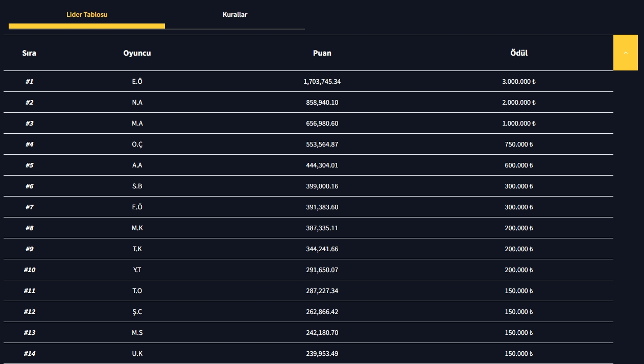Select rank #14 cell

(x=29, y=353)
